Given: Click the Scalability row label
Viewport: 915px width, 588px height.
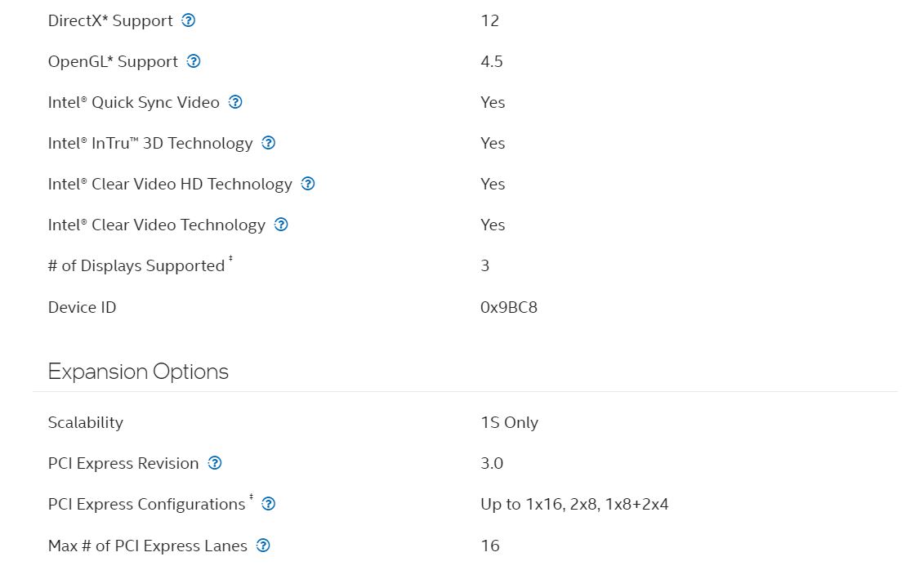Looking at the screenshot, I should (x=86, y=423).
